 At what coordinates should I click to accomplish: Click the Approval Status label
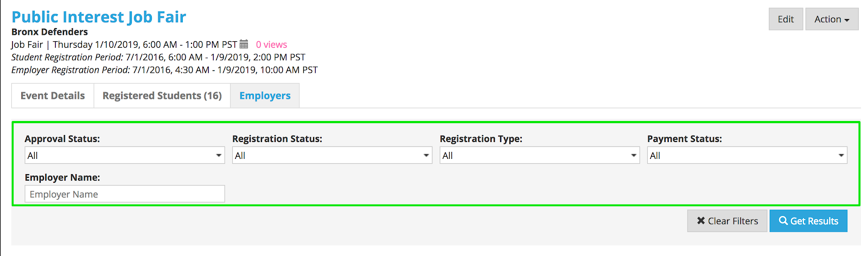click(62, 139)
